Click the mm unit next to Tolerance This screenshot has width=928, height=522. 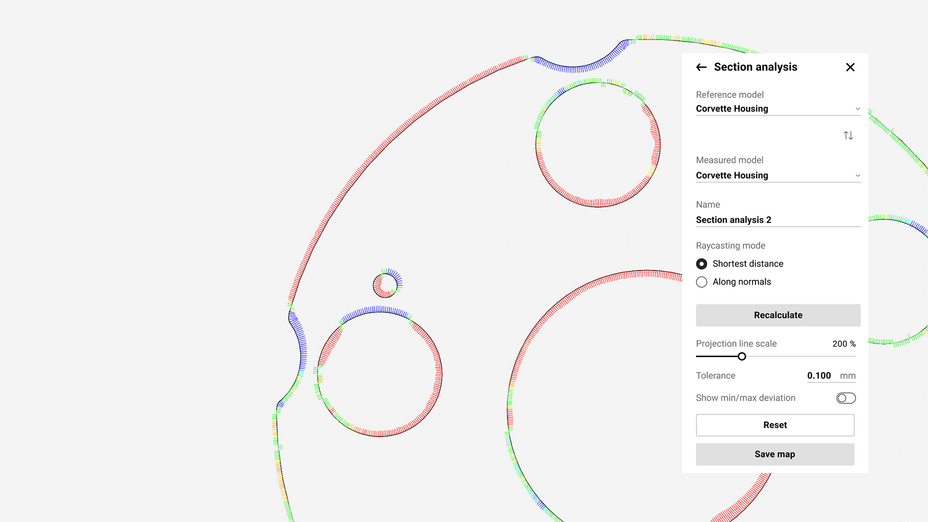tap(848, 376)
